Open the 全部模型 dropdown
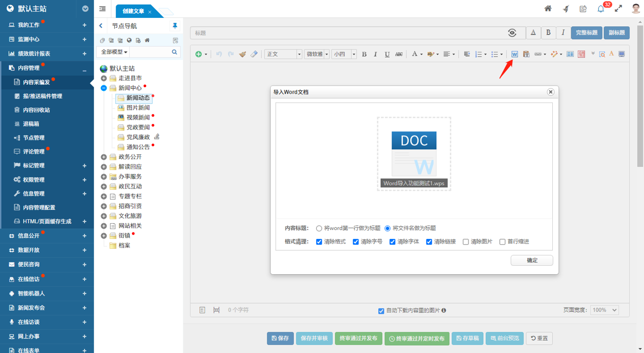The height and width of the screenshot is (353, 644). pos(114,52)
